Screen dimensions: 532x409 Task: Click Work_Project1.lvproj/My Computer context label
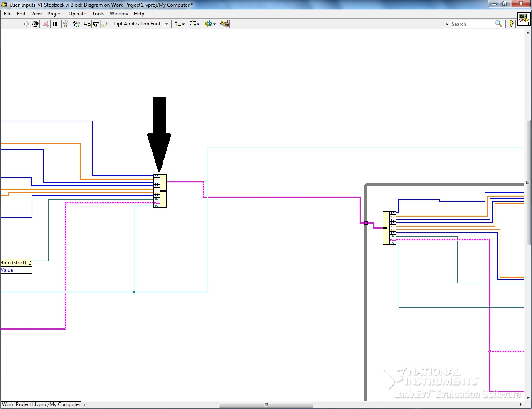click(41, 404)
